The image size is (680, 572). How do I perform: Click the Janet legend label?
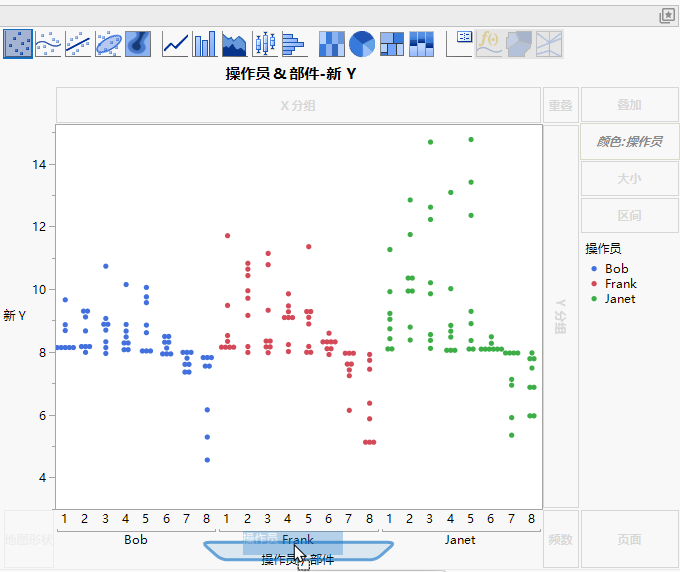[620, 299]
